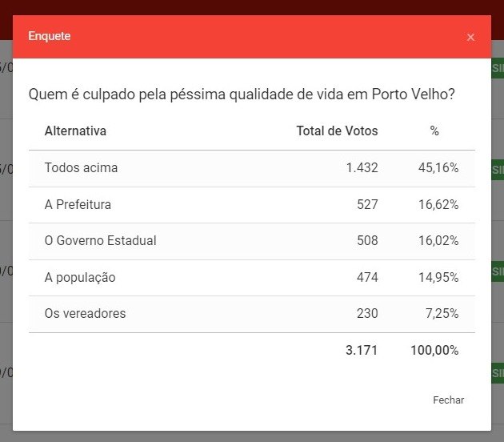
Task: Click the Alternativa column header
Action: pyautogui.click(x=75, y=131)
